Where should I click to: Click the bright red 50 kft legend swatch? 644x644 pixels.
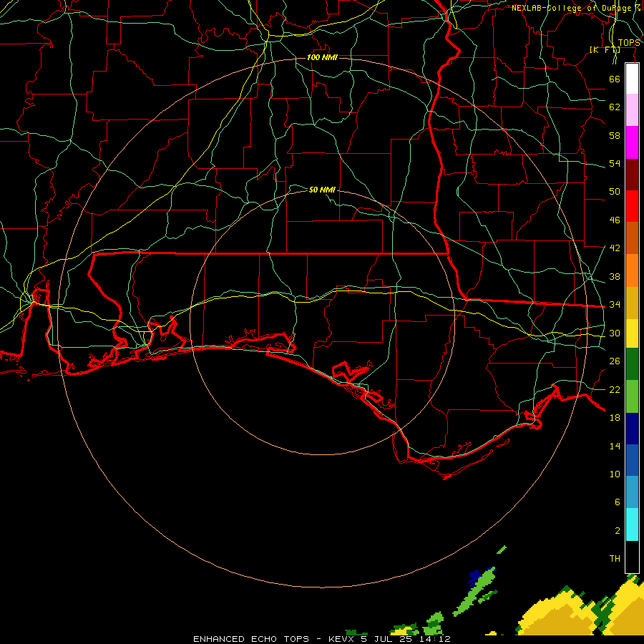[632, 206]
